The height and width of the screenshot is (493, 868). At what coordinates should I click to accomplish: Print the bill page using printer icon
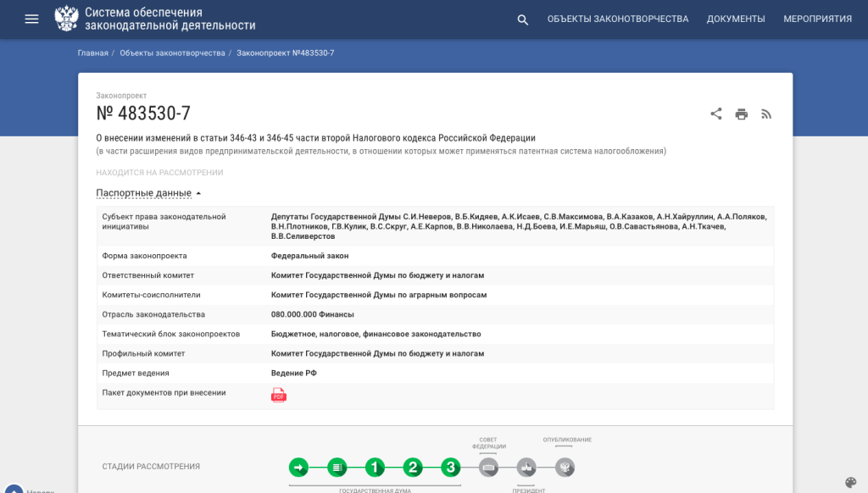(x=742, y=114)
